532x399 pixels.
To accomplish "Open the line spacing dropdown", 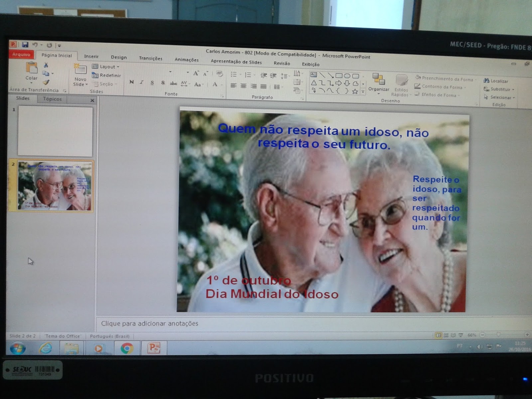I will tap(285, 76).
